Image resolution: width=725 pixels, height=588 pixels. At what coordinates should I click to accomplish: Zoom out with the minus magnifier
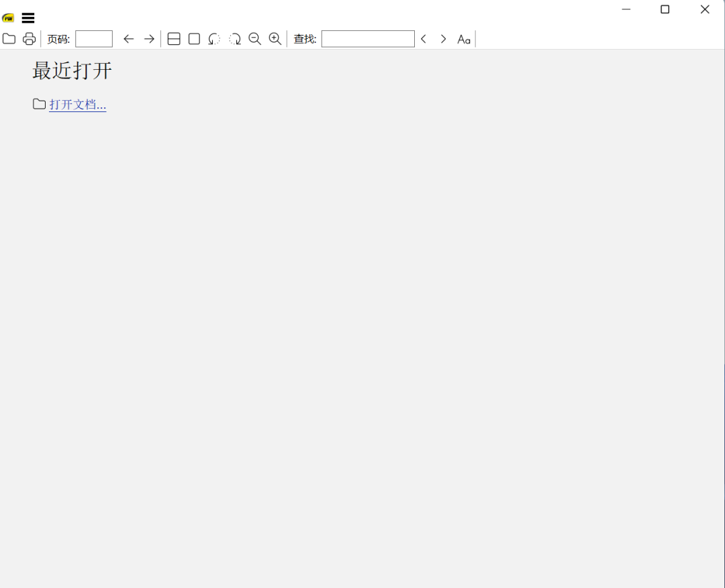(x=255, y=39)
